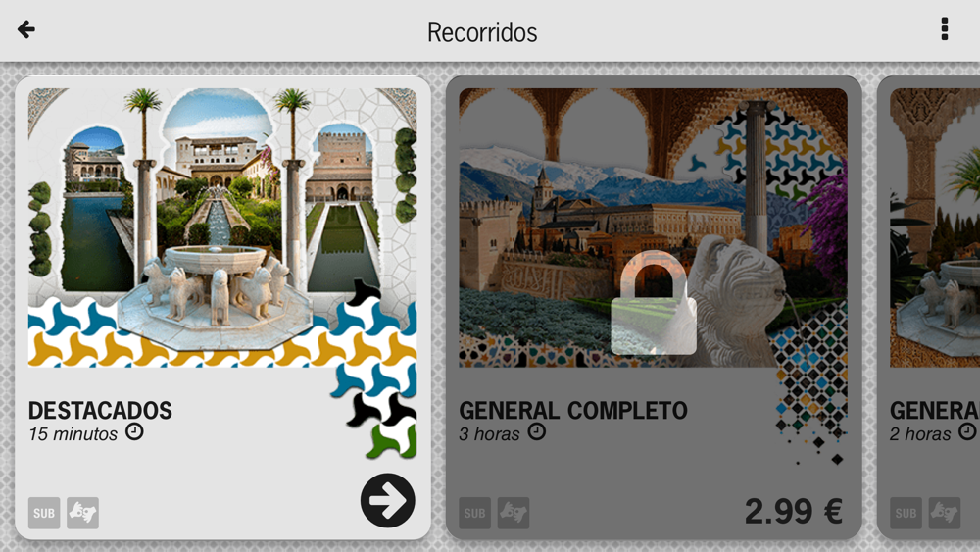
Task: Tap sign language icon on third card
Action: point(945,513)
